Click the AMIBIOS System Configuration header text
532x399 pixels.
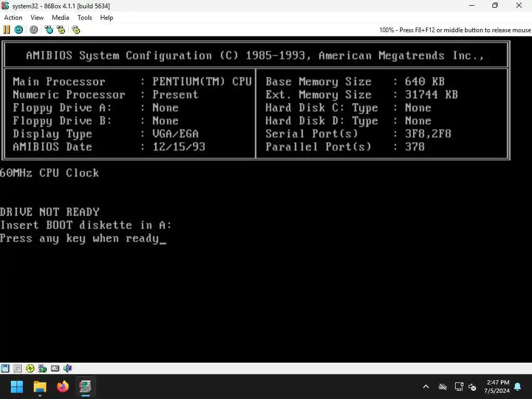pos(255,55)
